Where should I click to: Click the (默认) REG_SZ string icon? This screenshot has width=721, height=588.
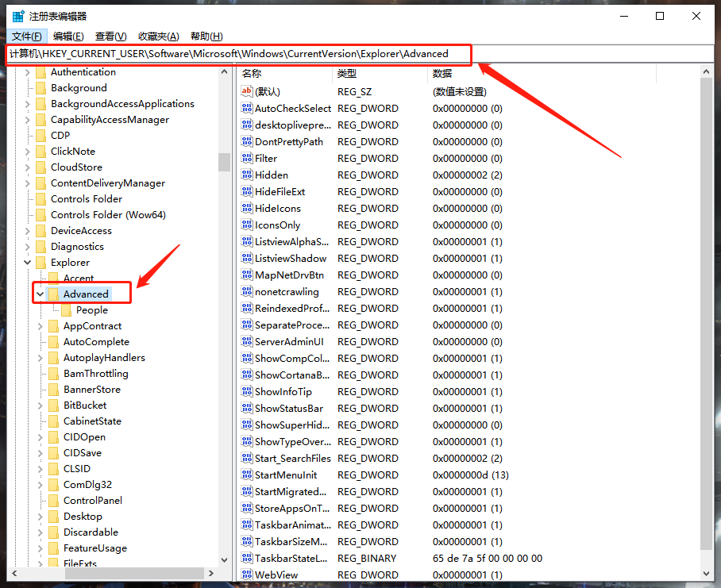[x=248, y=91]
